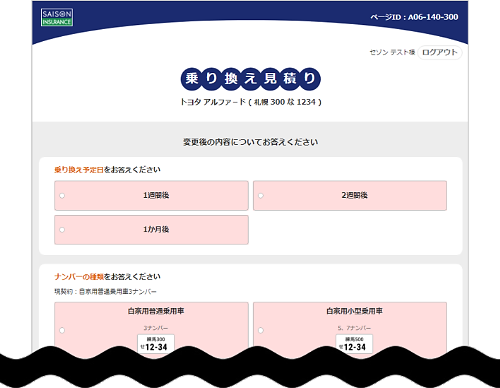Click the ログアウト button

pyautogui.click(x=440, y=52)
